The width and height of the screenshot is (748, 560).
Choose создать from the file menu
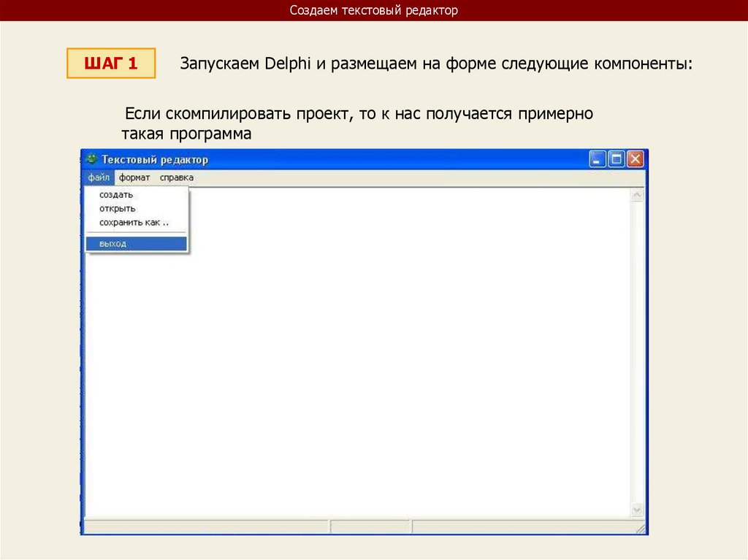tap(137, 195)
